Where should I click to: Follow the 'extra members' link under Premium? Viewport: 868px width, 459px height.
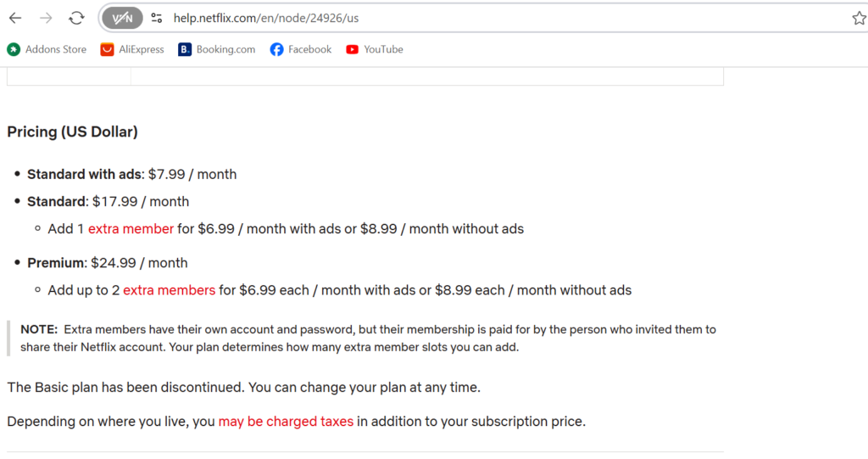point(169,290)
